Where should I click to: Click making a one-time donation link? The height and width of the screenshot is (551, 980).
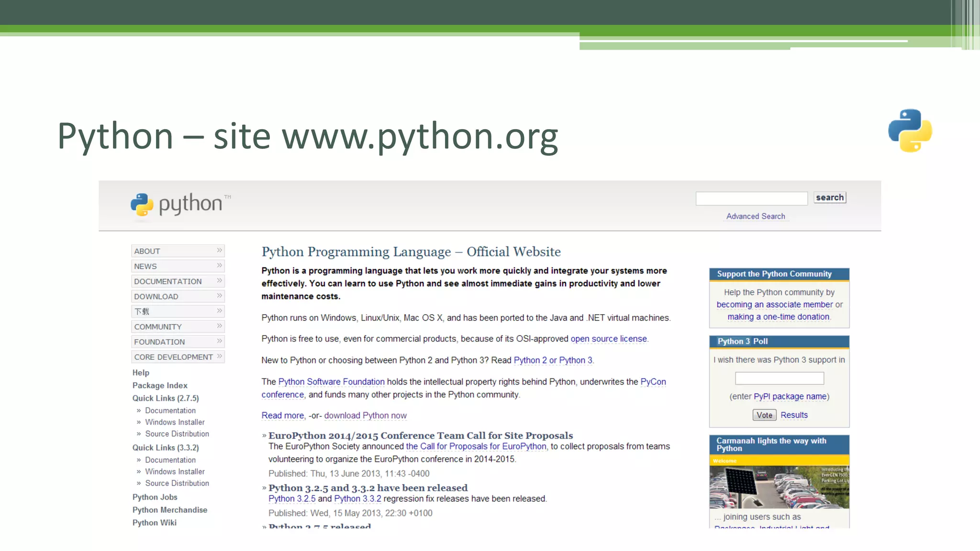pos(779,317)
